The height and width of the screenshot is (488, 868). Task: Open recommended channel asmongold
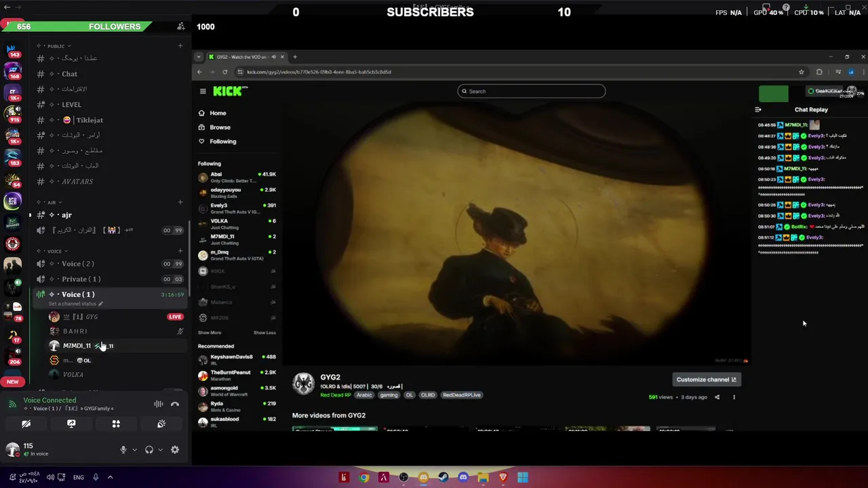(x=237, y=390)
